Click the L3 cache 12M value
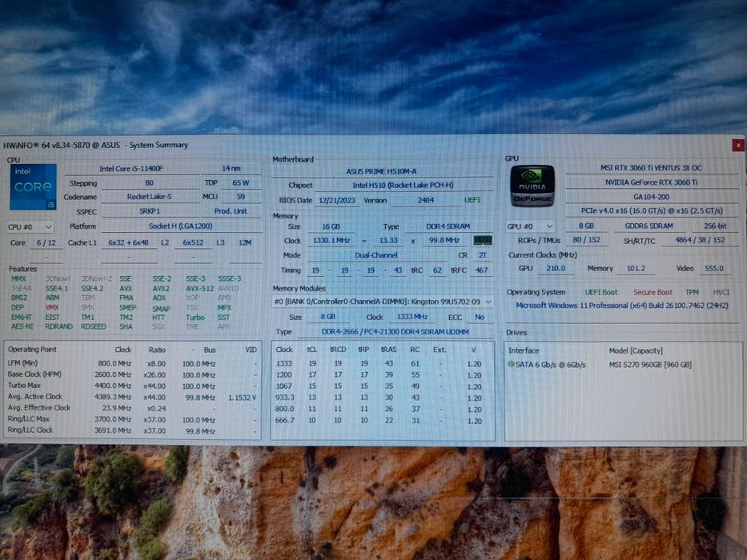 tap(245, 242)
